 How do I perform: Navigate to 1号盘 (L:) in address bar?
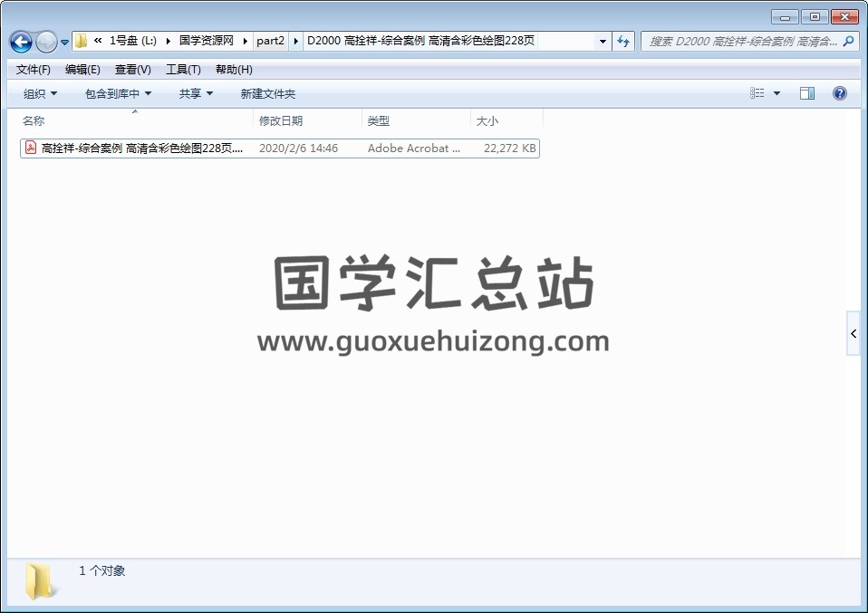tap(133, 41)
